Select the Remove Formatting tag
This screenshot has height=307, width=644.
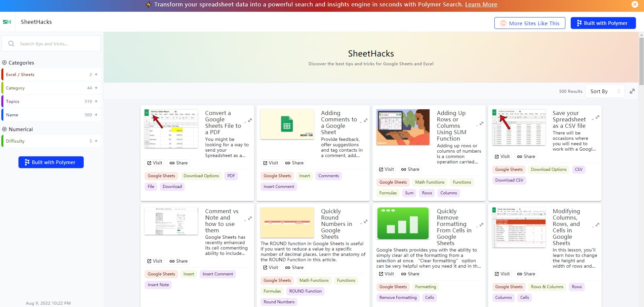[398, 298]
